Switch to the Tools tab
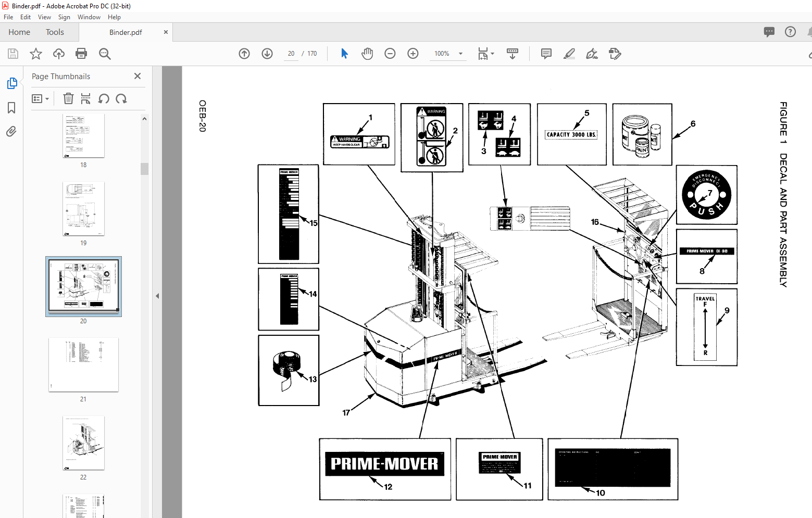This screenshot has width=812, height=518. tap(55, 32)
